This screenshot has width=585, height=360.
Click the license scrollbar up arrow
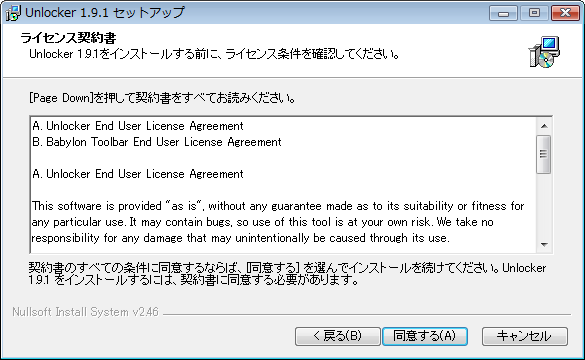[544, 126]
